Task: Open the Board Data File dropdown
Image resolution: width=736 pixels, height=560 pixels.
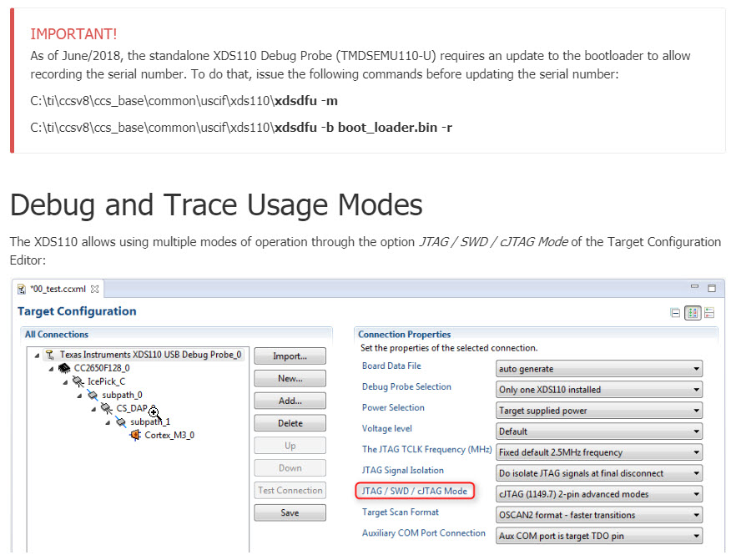Action: coord(599,369)
